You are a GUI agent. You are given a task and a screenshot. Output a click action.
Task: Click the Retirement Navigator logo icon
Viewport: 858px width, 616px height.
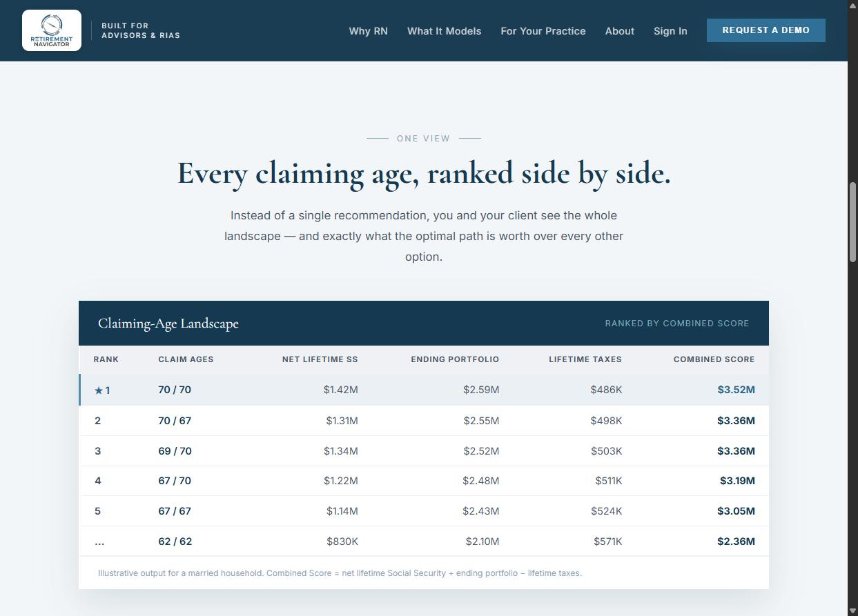52,30
